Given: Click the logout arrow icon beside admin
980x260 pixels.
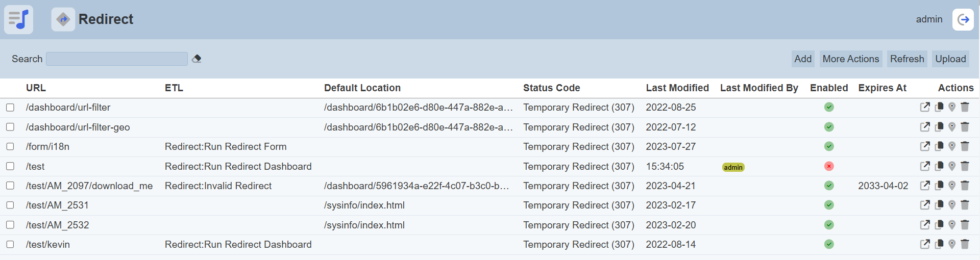Looking at the screenshot, I should click(963, 20).
